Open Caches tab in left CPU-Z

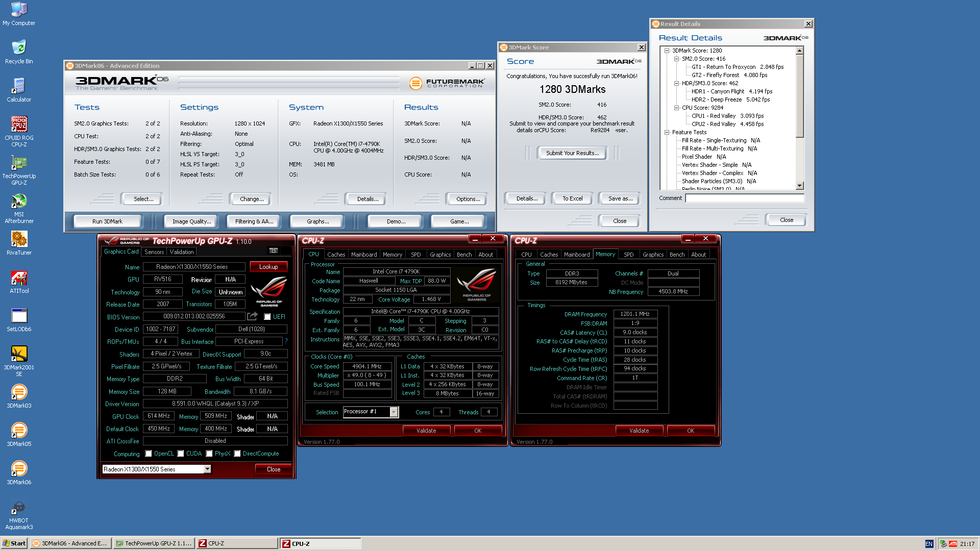click(336, 255)
